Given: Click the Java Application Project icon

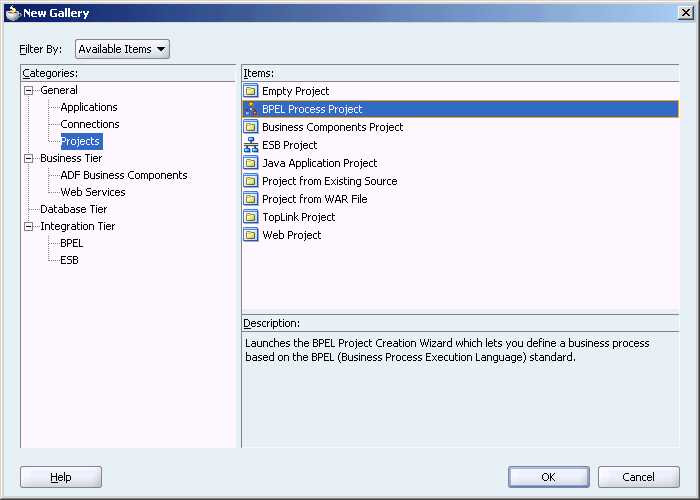Looking at the screenshot, I should [x=251, y=163].
